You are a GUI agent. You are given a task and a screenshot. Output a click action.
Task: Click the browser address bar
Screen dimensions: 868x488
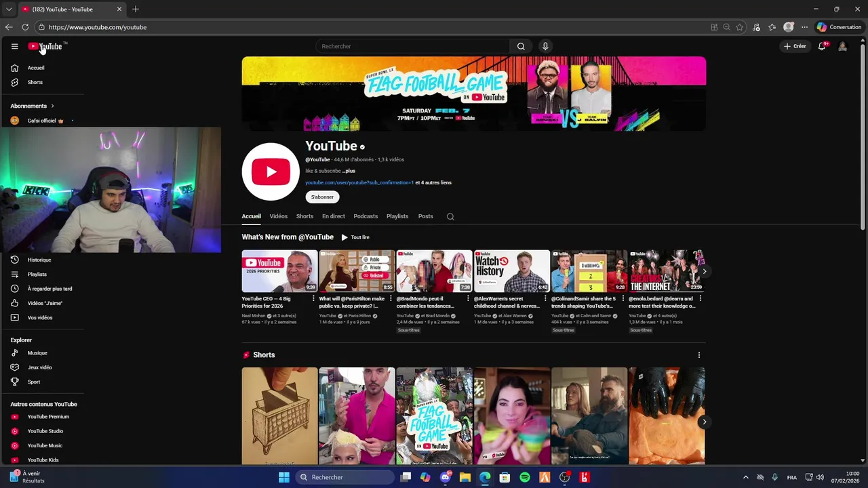373,27
